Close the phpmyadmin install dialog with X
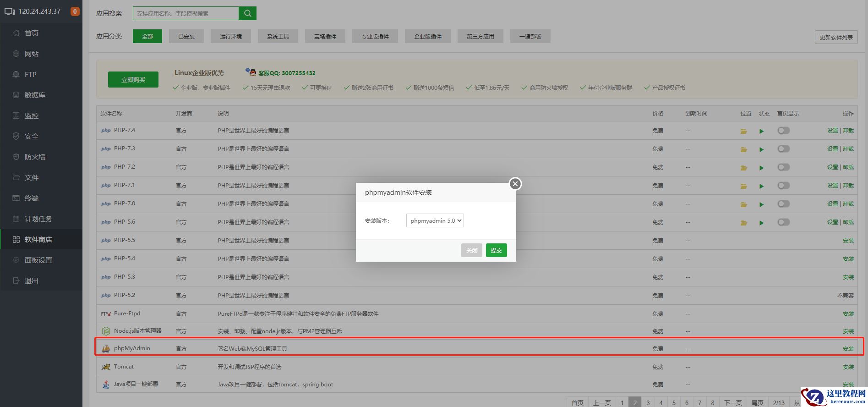868x407 pixels. pos(515,184)
